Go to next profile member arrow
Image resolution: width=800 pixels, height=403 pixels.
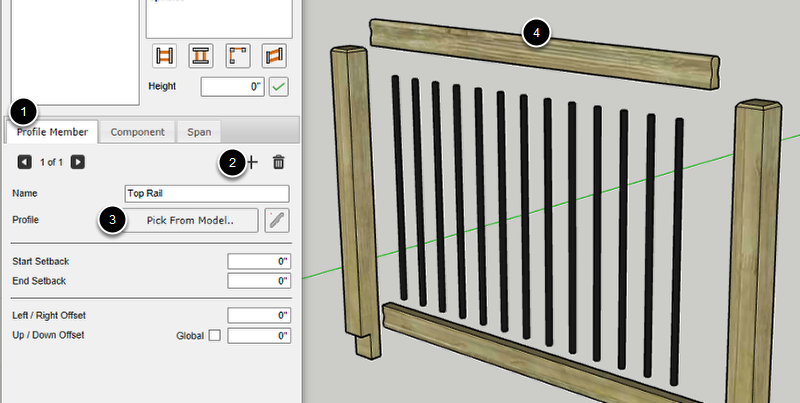pyautogui.click(x=77, y=161)
